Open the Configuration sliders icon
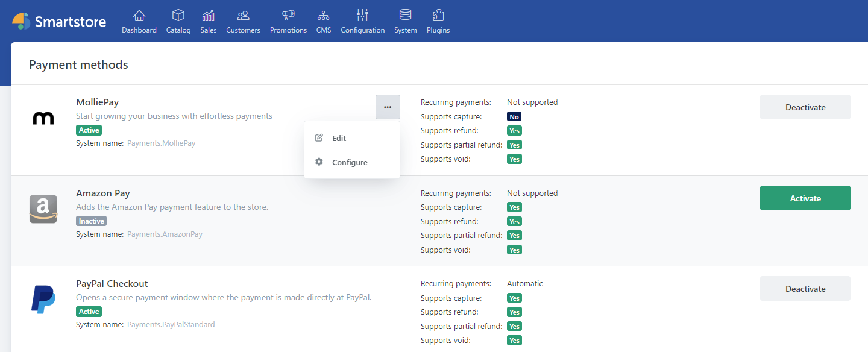868x352 pixels. tap(362, 16)
